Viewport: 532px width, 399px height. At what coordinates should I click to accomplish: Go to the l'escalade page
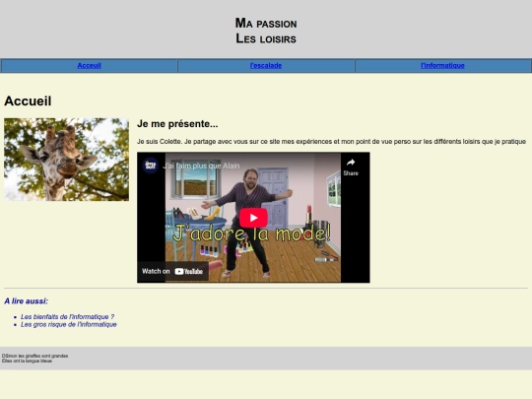(266, 65)
